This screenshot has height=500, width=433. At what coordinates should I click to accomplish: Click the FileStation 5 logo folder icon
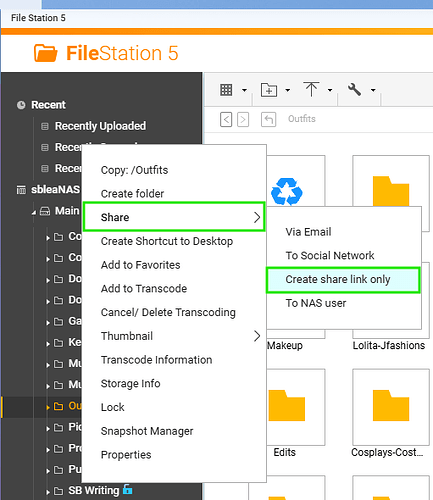(x=45, y=53)
